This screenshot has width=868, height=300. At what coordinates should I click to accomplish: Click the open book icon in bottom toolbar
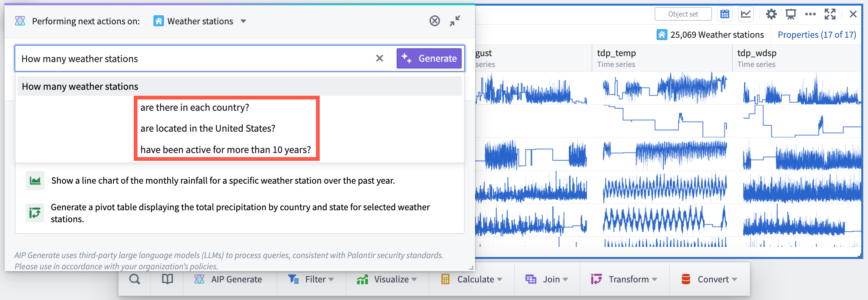(167, 279)
